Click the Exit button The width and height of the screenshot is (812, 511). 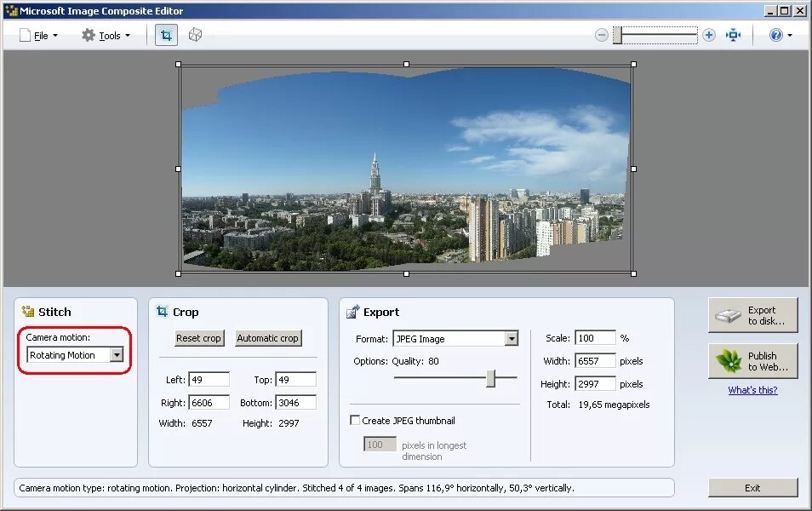pos(753,488)
